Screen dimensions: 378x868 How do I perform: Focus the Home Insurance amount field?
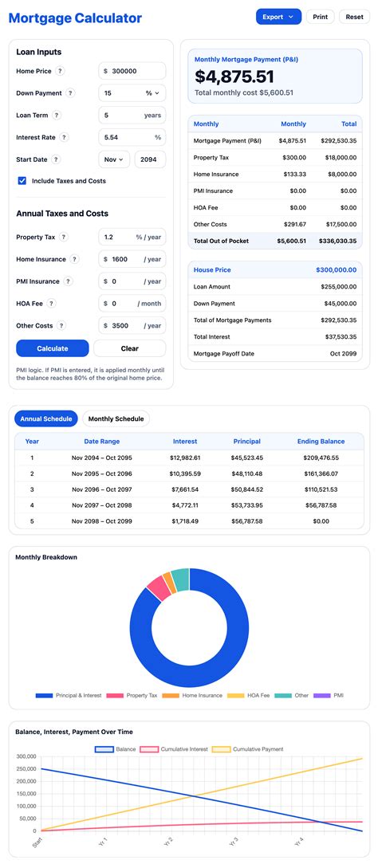(132, 259)
